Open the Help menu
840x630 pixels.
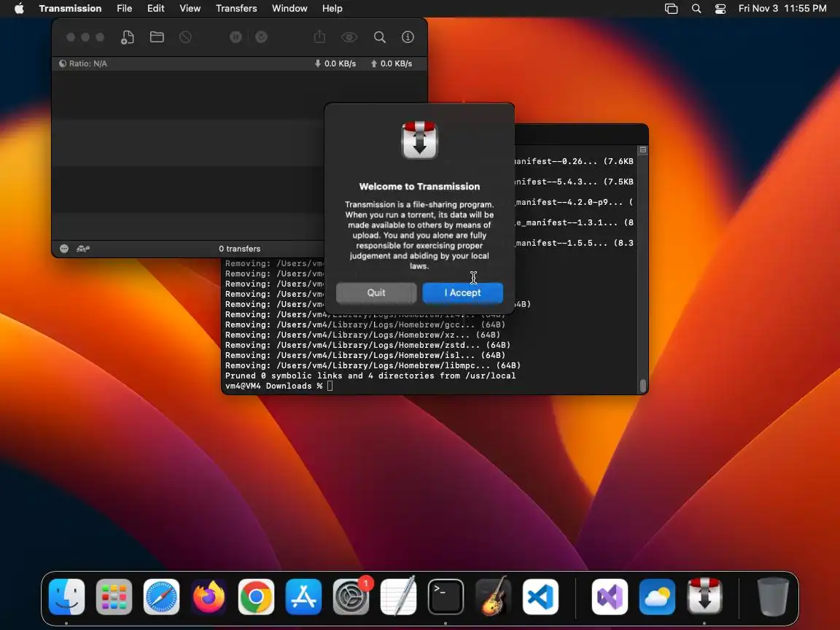pyautogui.click(x=332, y=9)
